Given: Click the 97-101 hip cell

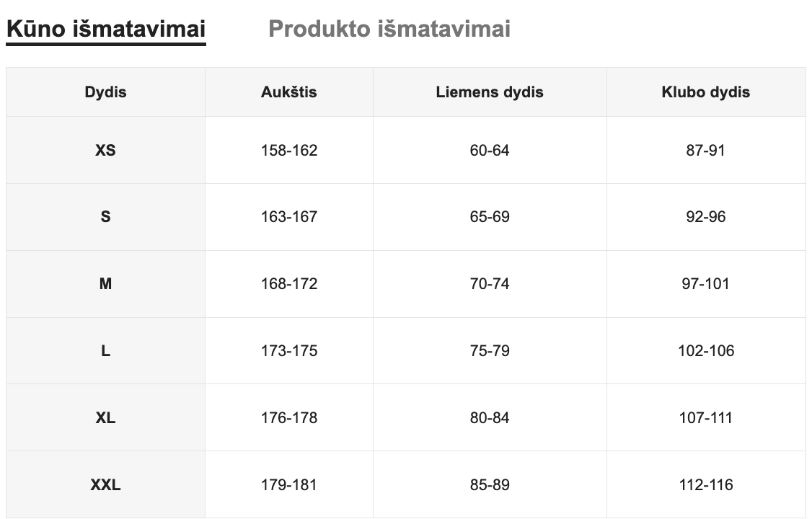Looking at the screenshot, I should click(x=705, y=284).
